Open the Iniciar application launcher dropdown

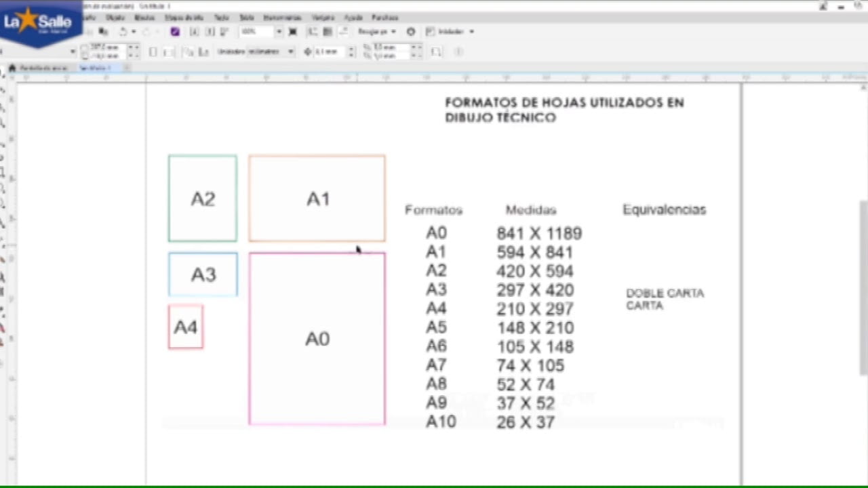pos(450,32)
